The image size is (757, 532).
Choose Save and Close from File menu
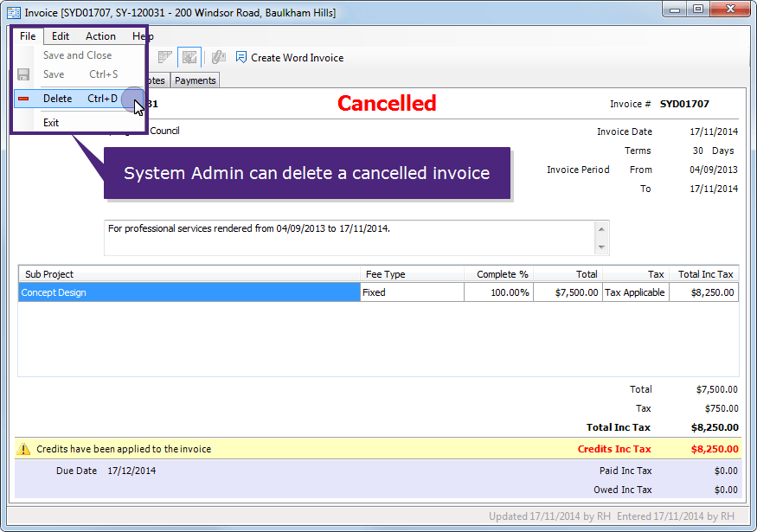pyautogui.click(x=77, y=54)
